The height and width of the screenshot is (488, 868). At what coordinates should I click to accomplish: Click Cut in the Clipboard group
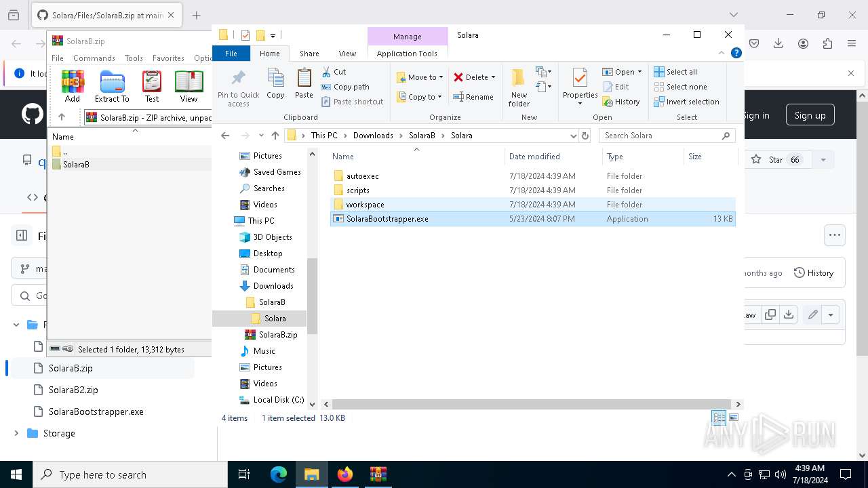(334, 72)
